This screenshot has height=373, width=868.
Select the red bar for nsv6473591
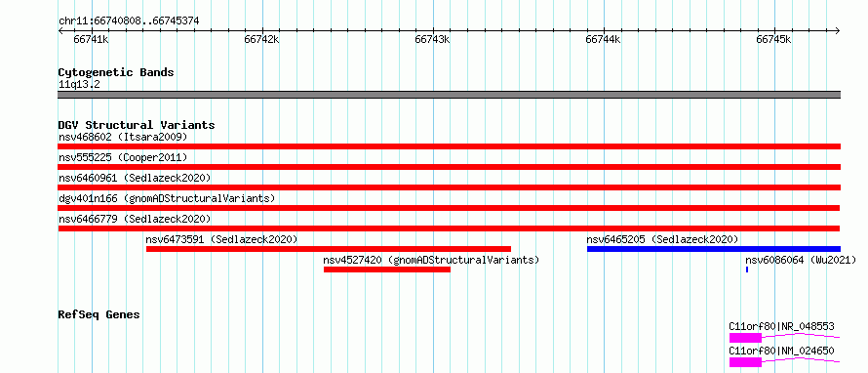(x=329, y=249)
